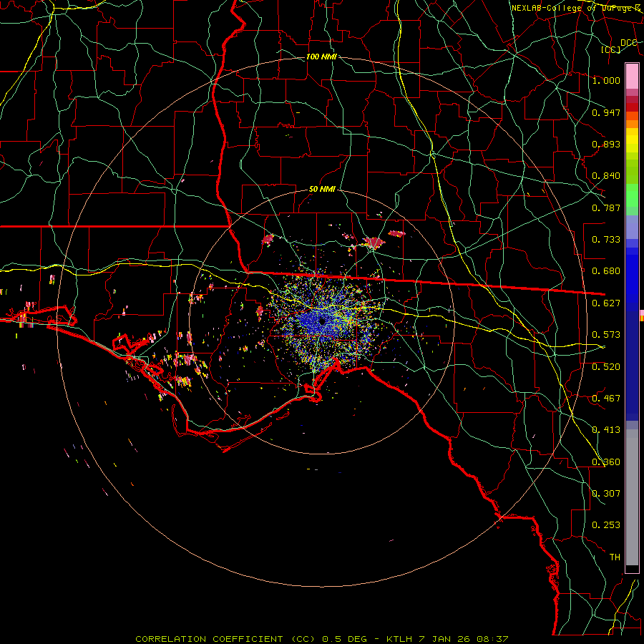
Task: Select the NEXLAB-College of DuPage header text
Action: [577, 8]
